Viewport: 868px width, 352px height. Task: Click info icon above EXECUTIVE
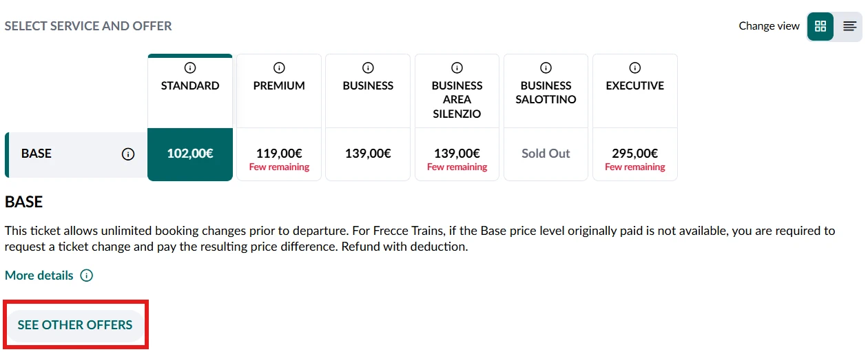point(635,68)
